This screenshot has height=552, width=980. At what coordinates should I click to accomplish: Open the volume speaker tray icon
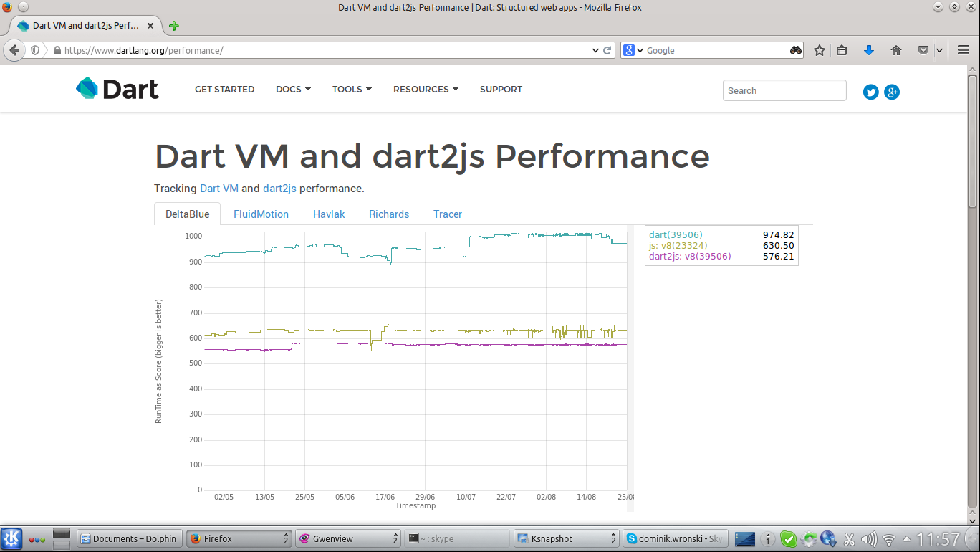pyautogui.click(x=869, y=539)
